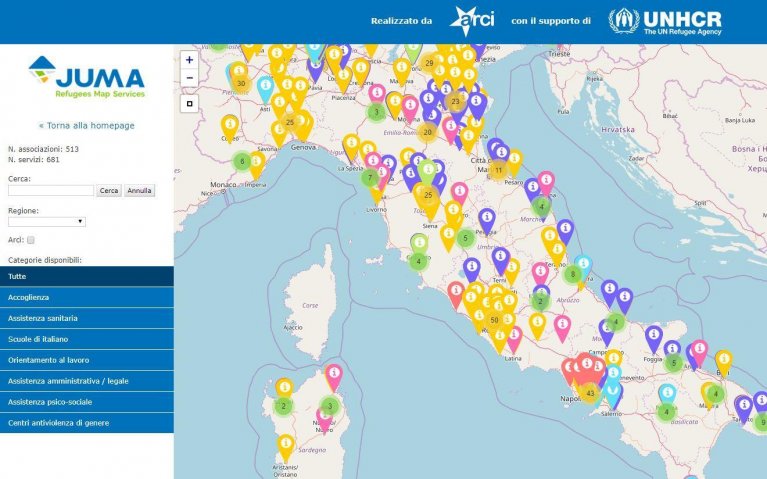Click the arci logo in the header

coord(470,21)
